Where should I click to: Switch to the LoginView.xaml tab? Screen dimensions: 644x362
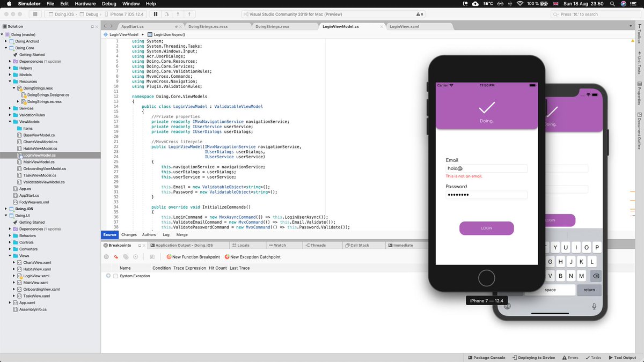(404, 26)
